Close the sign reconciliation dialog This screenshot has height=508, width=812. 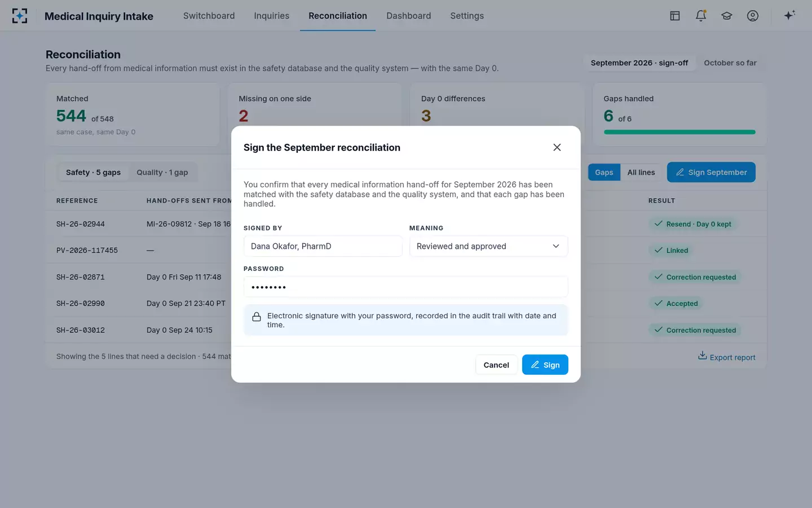(557, 147)
